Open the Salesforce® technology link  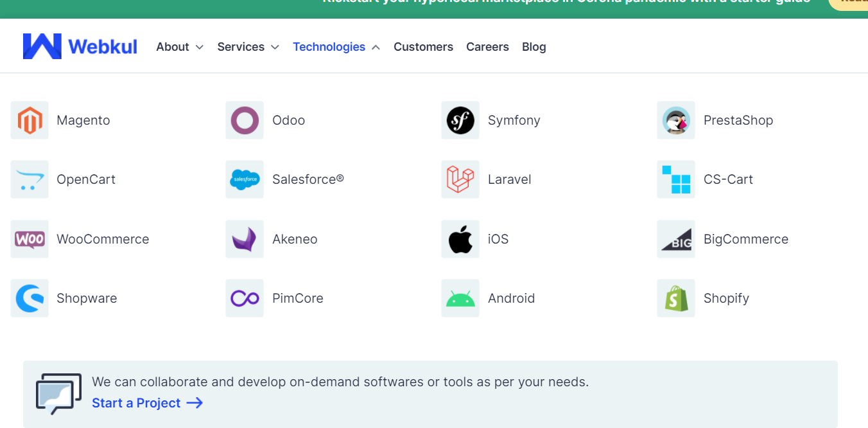tap(308, 179)
